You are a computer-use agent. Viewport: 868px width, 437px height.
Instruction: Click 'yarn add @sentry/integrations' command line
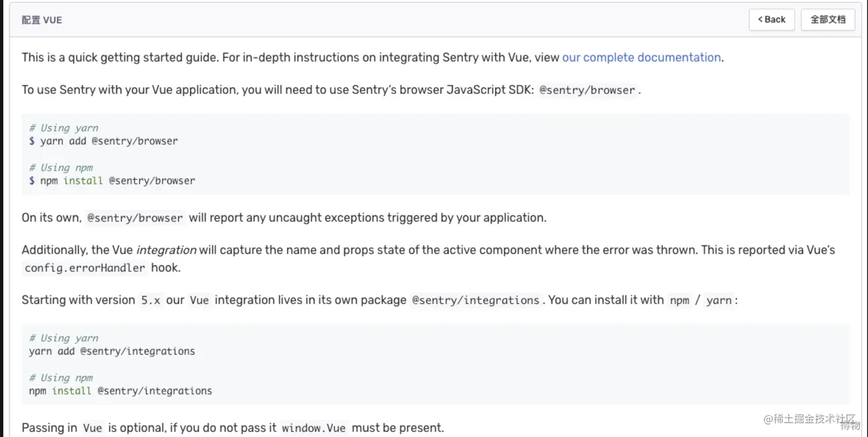click(112, 351)
